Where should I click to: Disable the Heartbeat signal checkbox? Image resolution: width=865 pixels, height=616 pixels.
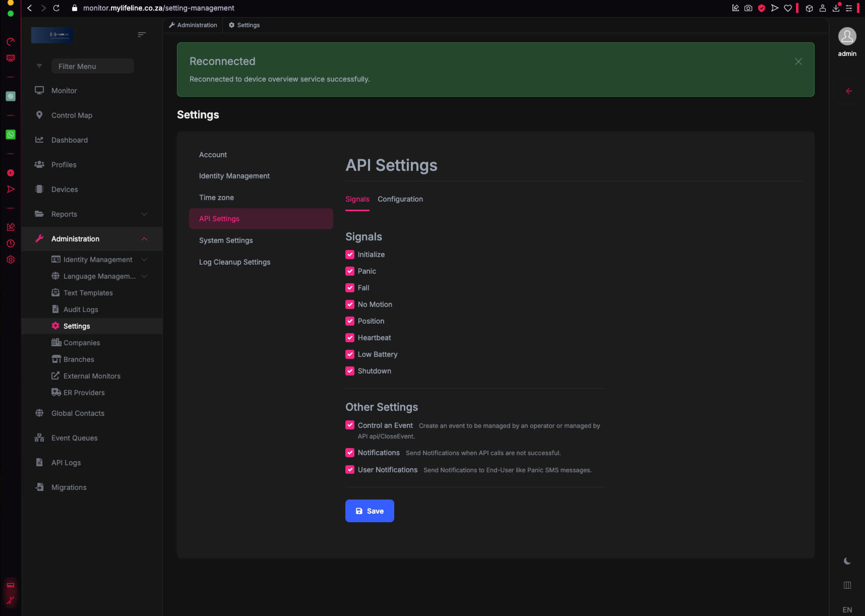tap(350, 338)
